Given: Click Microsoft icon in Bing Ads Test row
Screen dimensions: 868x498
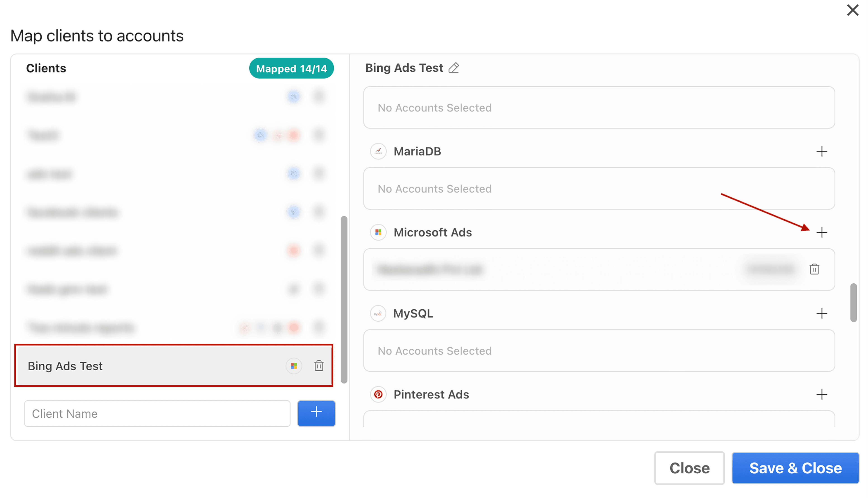Looking at the screenshot, I should tap(294, 366).
